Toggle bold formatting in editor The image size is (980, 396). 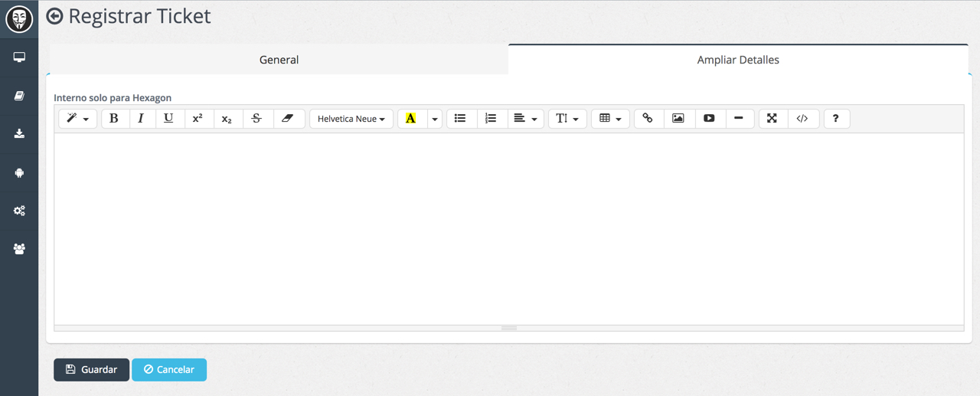click(x=114, y=119)
